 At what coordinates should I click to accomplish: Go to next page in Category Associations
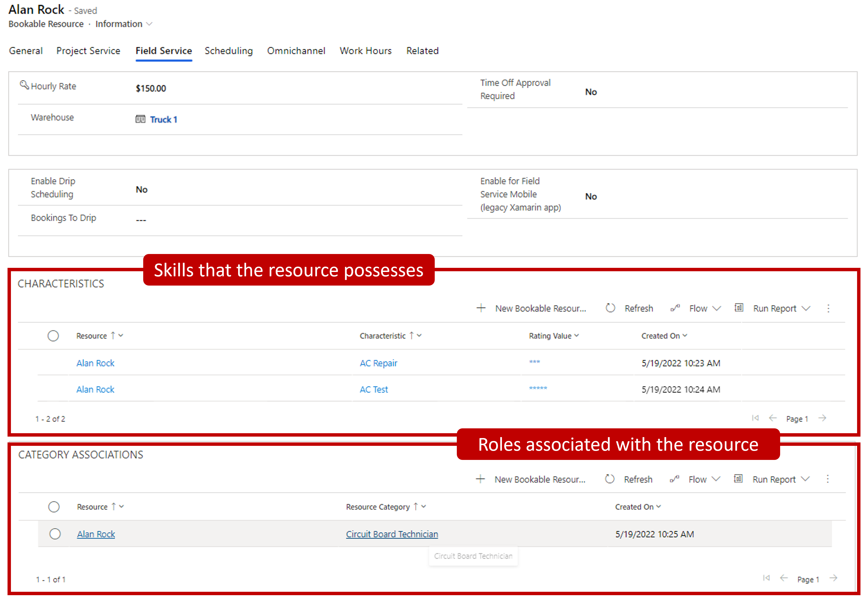pyautogui.click(x=833, y=578)
